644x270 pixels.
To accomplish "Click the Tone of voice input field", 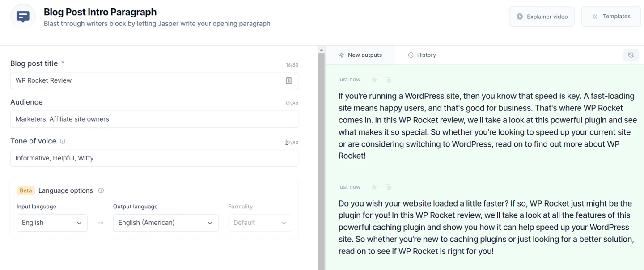I will 154,158.
